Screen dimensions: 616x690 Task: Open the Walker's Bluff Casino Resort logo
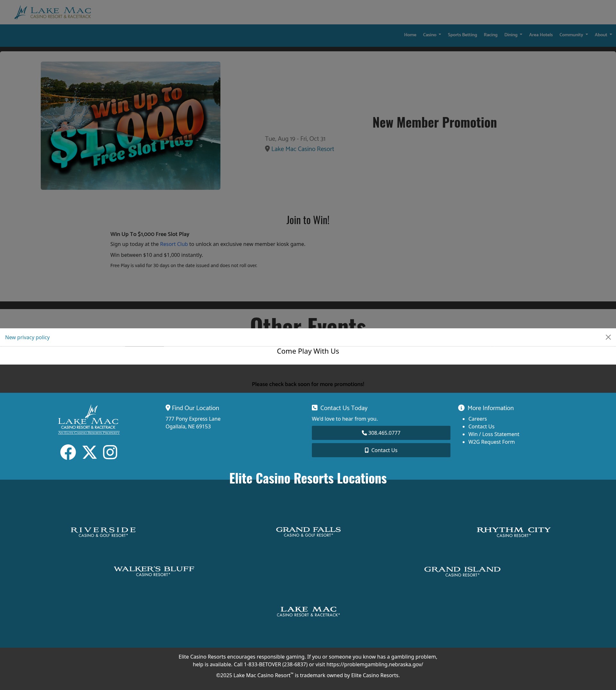154,571
